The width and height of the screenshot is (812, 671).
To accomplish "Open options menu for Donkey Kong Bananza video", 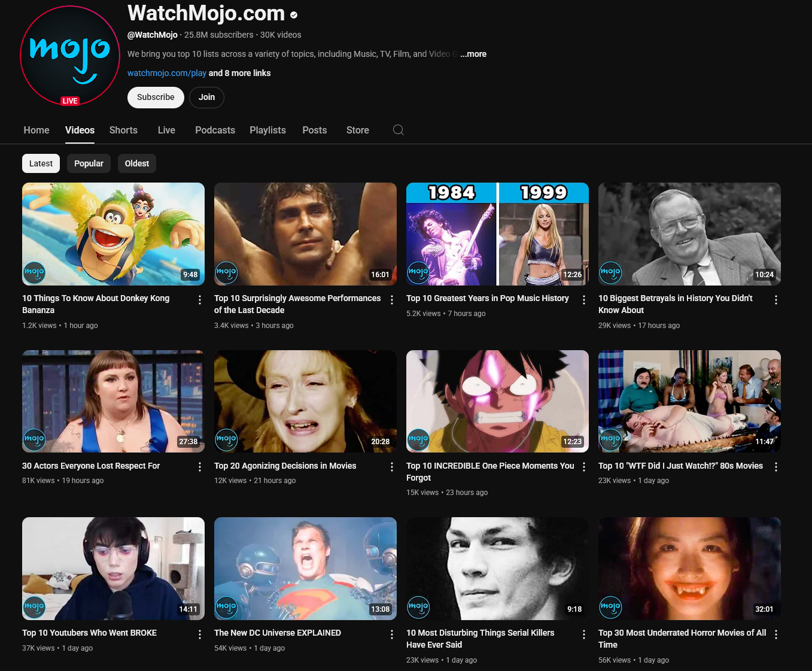I will [x=200, y=300].
